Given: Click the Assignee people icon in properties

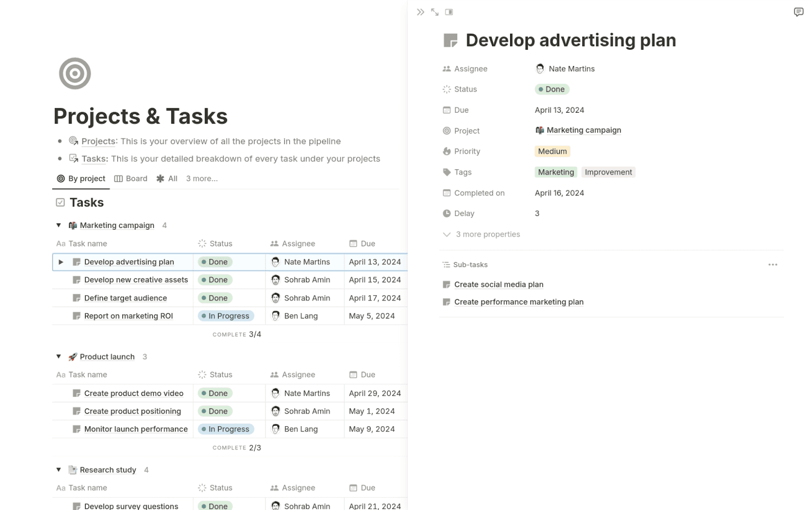Looking at the screenshot, I should tap(446, 68).
